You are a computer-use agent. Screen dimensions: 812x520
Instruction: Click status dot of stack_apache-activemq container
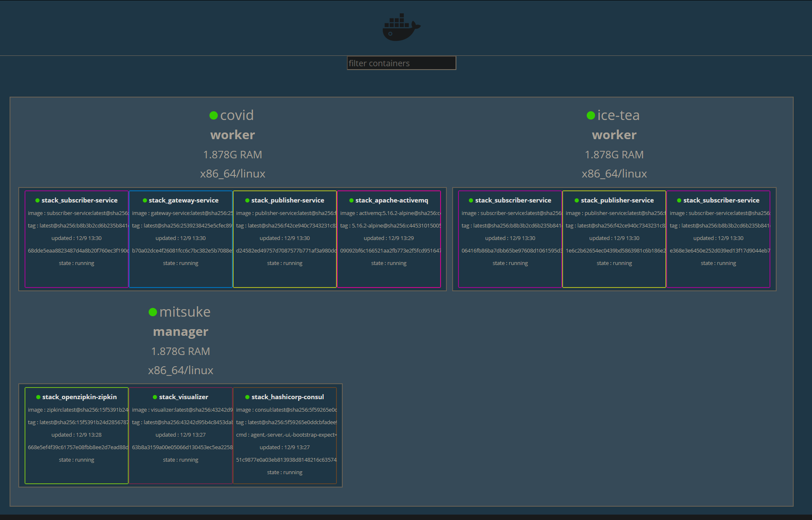coord(351,200)
